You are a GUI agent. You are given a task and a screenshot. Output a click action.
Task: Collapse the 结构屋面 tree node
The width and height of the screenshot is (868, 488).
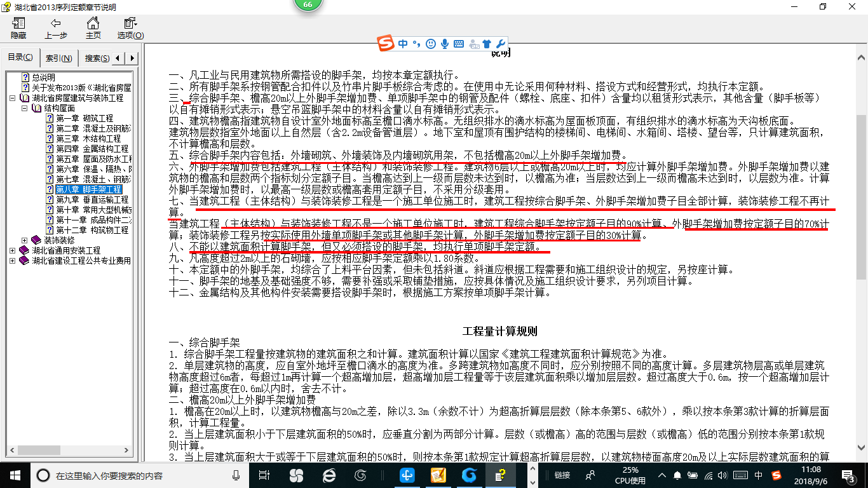point(25,108)
